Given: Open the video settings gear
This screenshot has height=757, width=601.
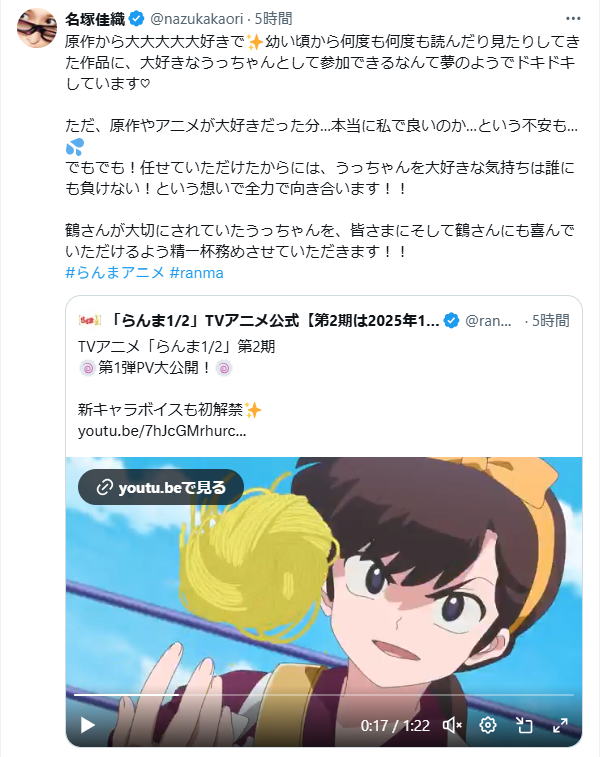Looking at the screenshot, I should 488,725.
